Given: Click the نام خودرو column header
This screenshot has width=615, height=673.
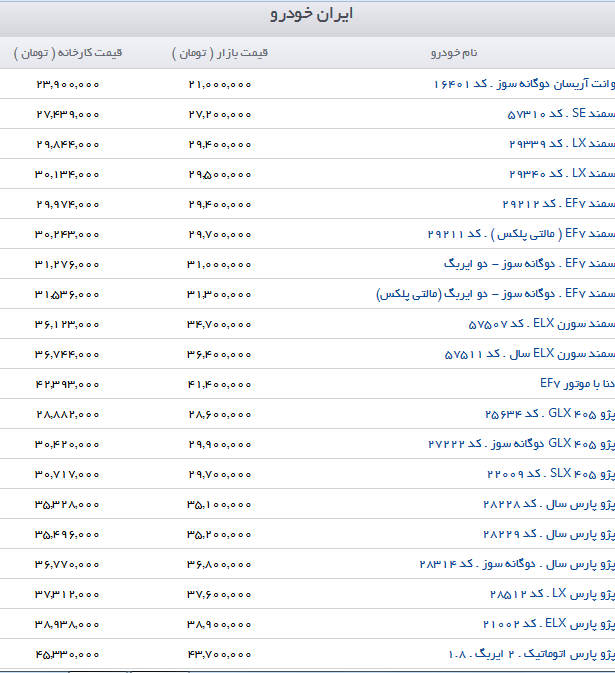Looking at the screenshot, I should pos(454,53).
